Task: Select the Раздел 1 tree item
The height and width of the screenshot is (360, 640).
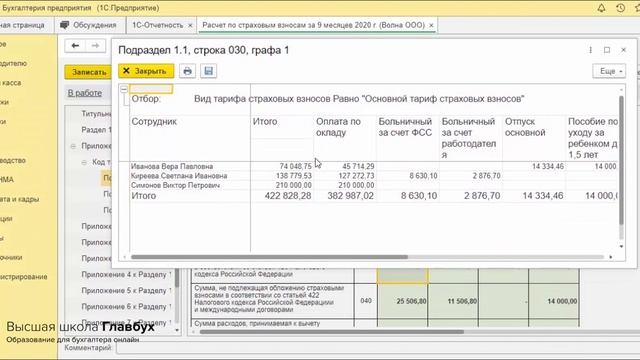Action: [x=96, y=130]
